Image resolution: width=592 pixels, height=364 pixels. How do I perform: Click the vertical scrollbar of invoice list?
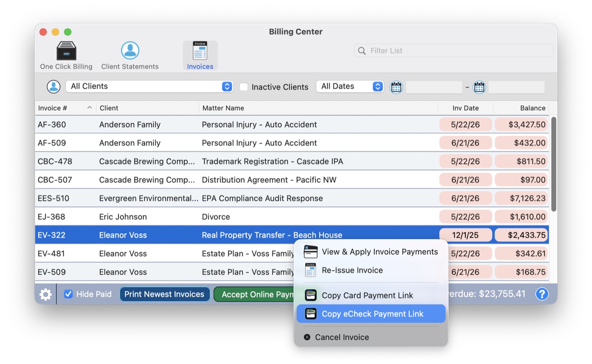coord(554,164)
